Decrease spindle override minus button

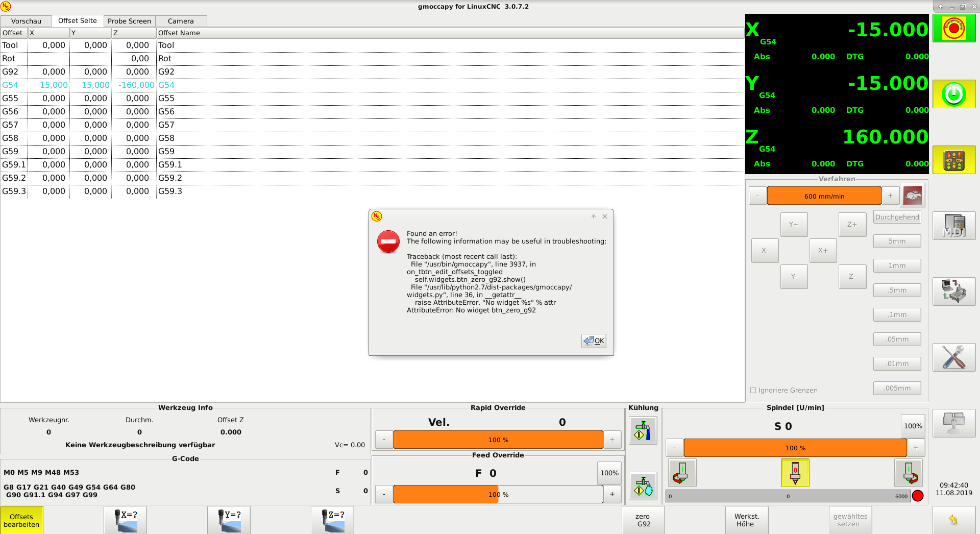click(x=674, y=448)
